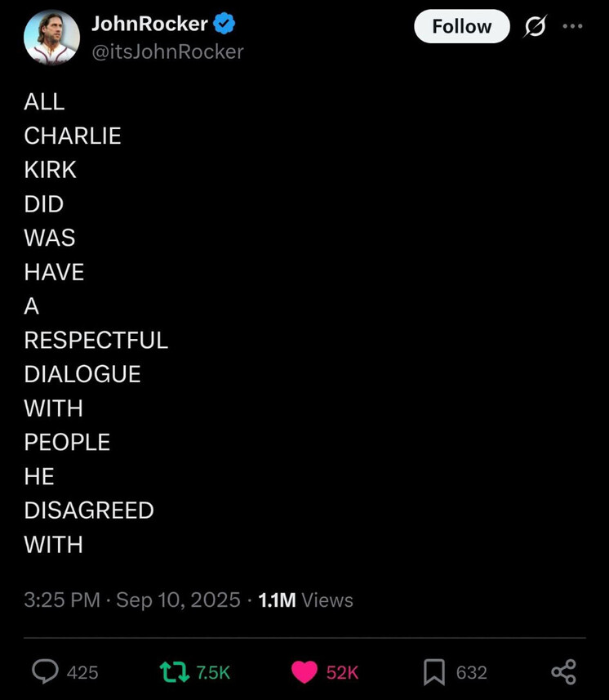Like the post with the heart icon
The width and height of the screenshot is (609, 700).
[304, 671]
